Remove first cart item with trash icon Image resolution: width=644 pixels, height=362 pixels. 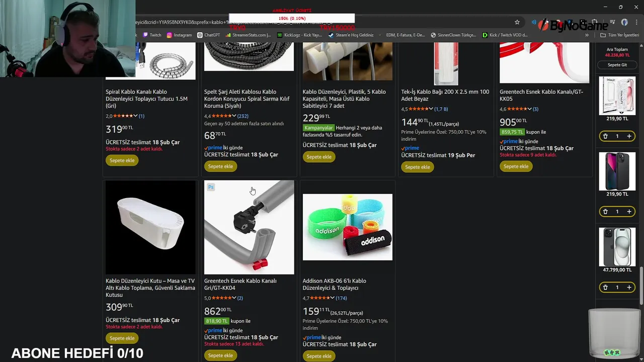coord(605,136)
